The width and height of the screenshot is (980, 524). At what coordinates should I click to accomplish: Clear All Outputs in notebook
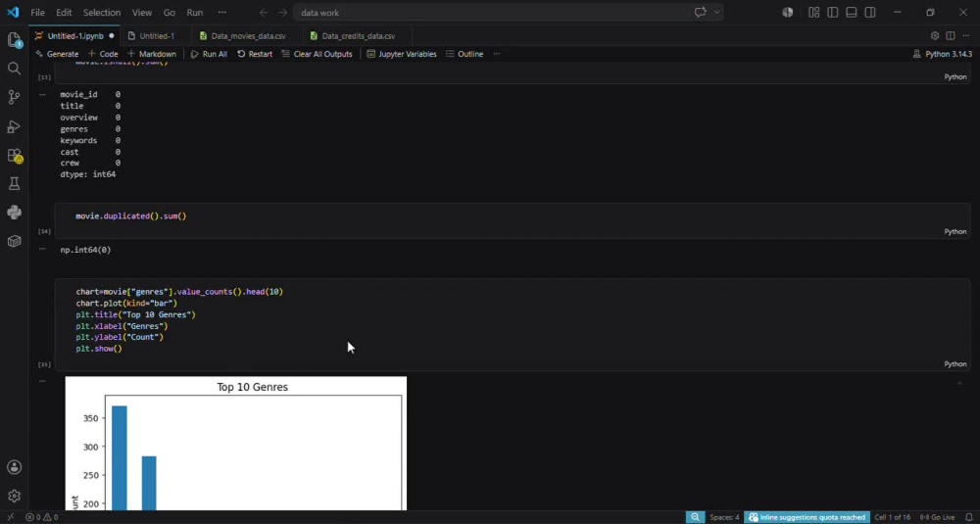[317, 54]
